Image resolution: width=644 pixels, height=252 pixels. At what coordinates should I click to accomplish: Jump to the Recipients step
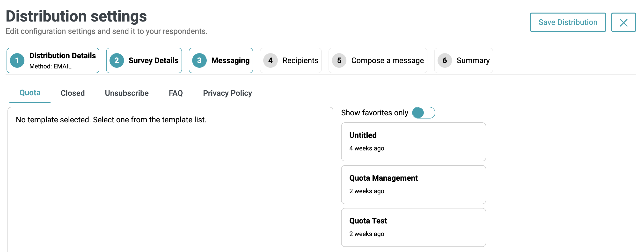(291, 60)
